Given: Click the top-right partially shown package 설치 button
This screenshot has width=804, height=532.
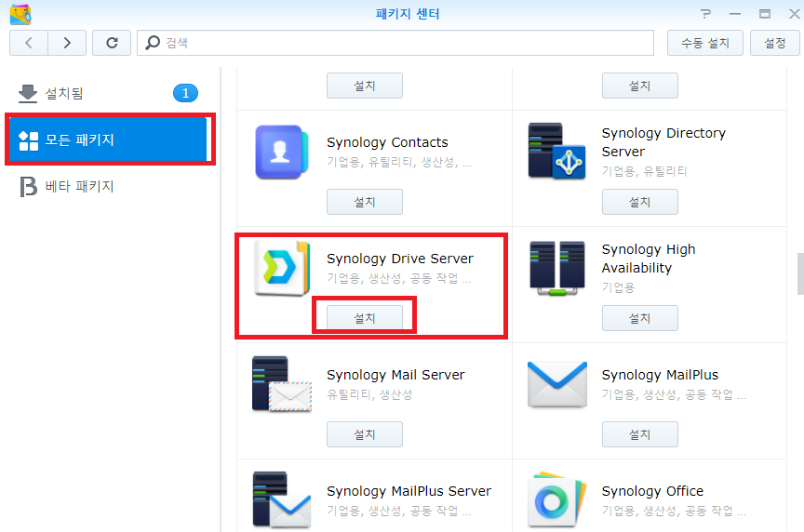Looking at the screenshot, I should [x=640, y=86].
